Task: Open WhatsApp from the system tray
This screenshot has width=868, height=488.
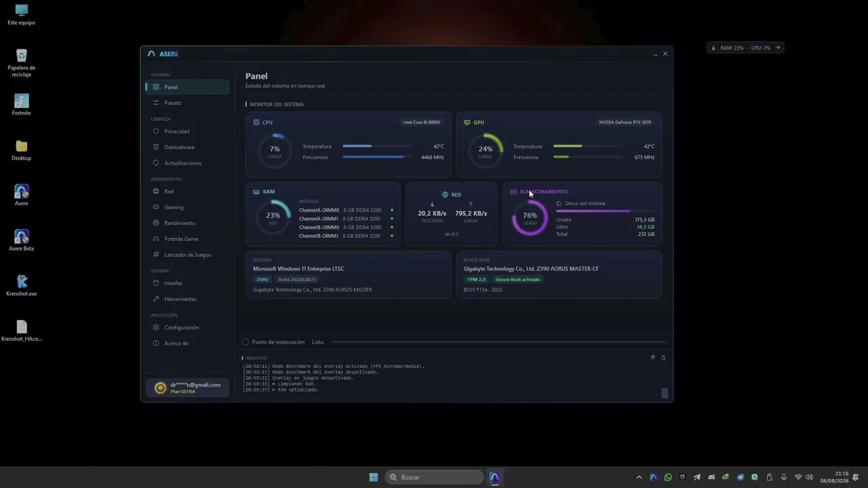Action: click(x=668, y=477)
